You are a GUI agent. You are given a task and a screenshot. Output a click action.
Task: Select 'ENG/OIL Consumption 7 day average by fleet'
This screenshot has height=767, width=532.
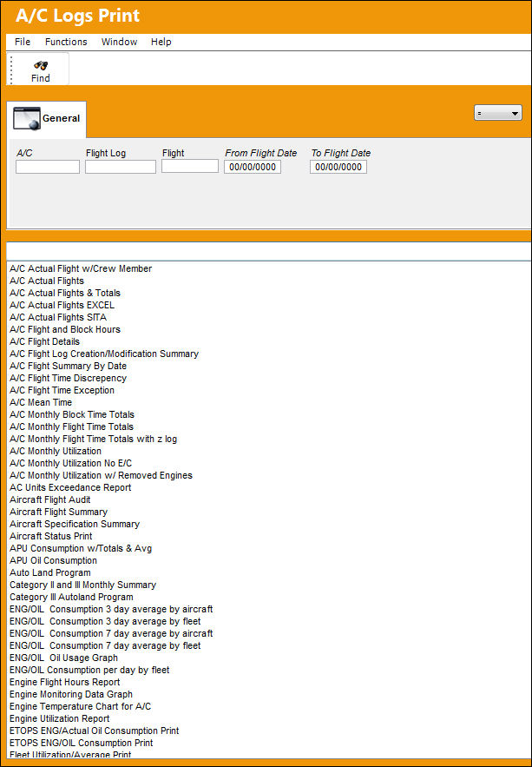105,645
